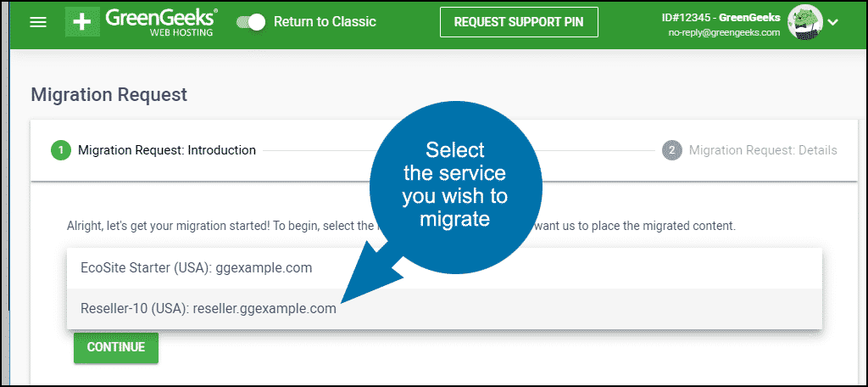
Task: Click the GreenGeeks plus logo icon
Action: pyautogui.click(x=83, y=22)
